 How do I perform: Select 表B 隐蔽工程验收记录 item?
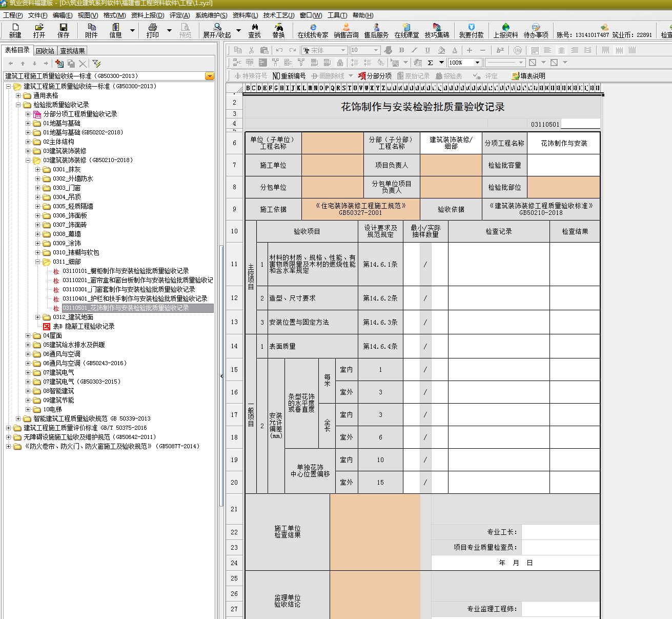tap(84, 326)
